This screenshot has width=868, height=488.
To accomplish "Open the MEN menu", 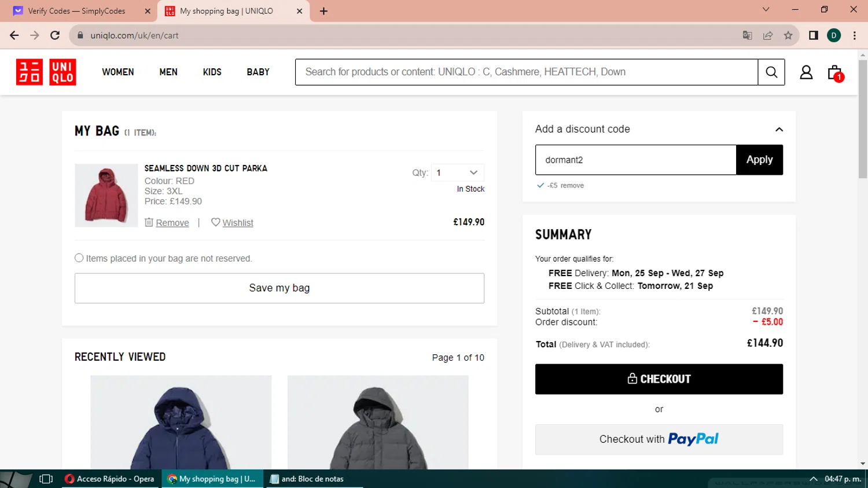I will click(x=168, y=72).
